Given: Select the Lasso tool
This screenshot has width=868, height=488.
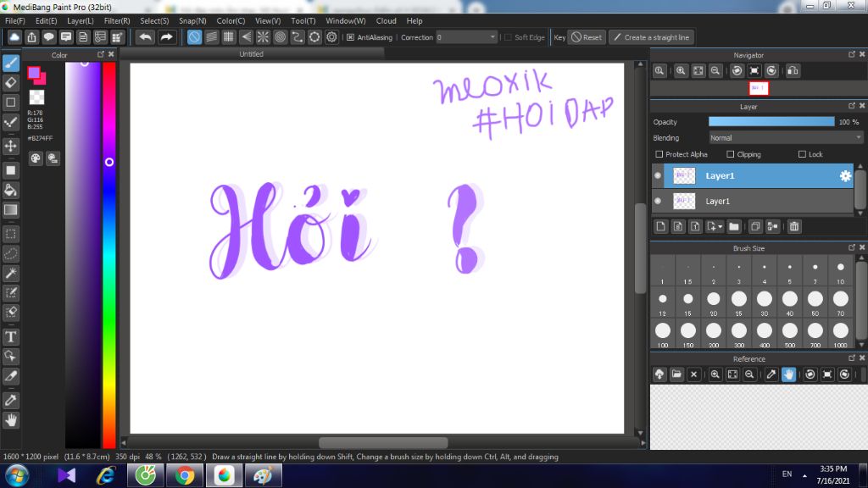Looking at the screenshot, I should coord(10,253).
